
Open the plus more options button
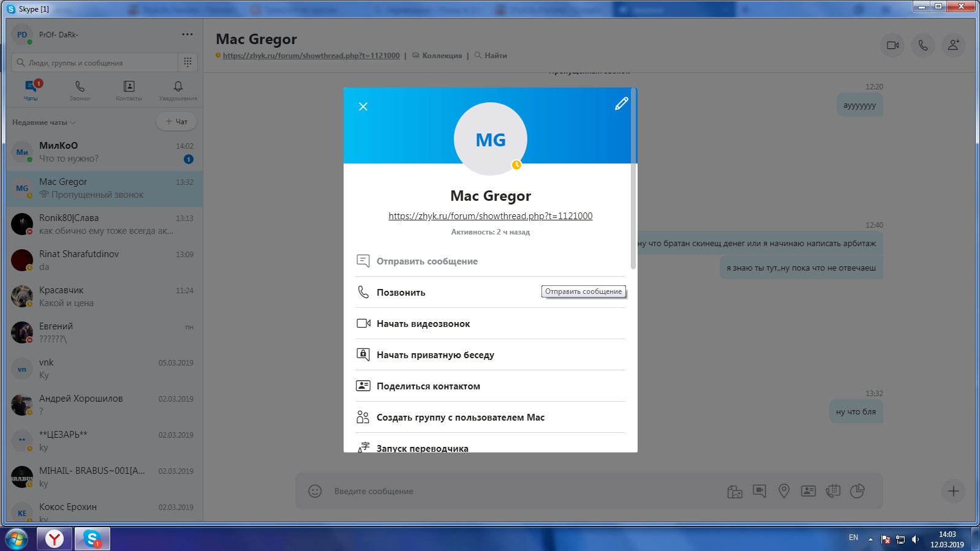coord(953,491)
